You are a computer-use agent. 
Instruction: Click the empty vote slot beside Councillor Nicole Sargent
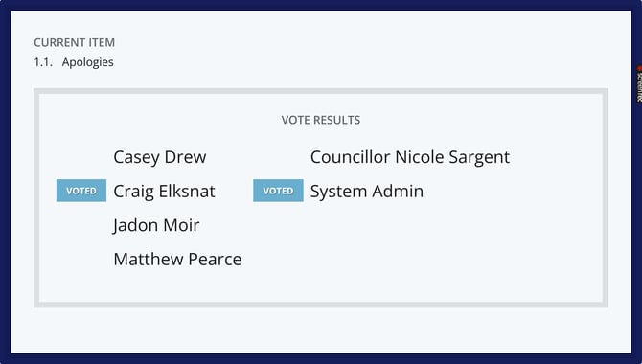pyautogui.click(x=278, y=157)
